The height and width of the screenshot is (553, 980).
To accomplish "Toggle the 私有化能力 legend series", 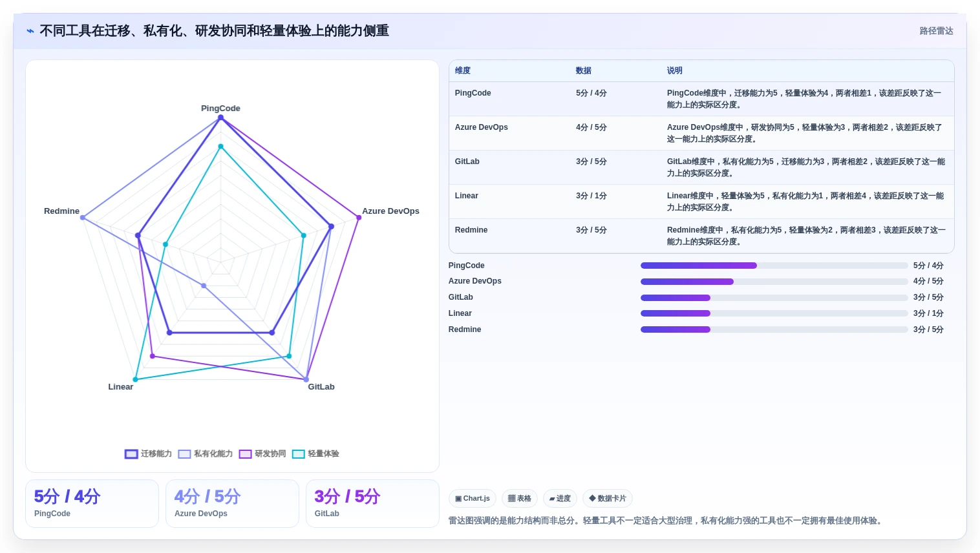I will 206,454.
